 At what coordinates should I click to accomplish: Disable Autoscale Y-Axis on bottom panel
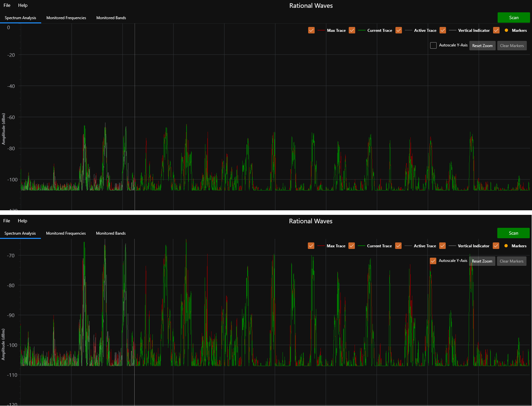click(433, 261)
